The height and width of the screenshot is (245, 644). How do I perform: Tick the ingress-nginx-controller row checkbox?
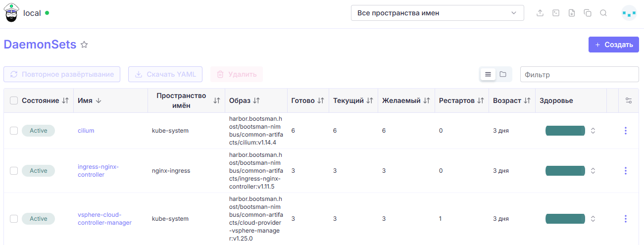point(14,171)
